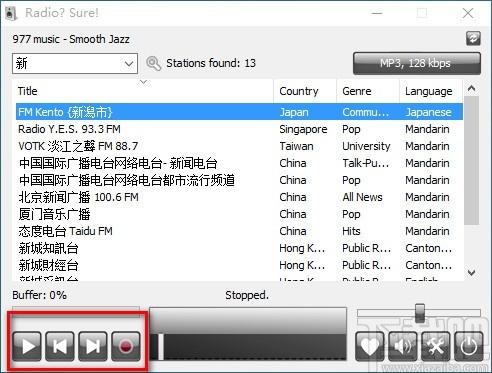492x373 pixels.
Task: Click the scrollbar up arrow
Action: coord(471,88)
